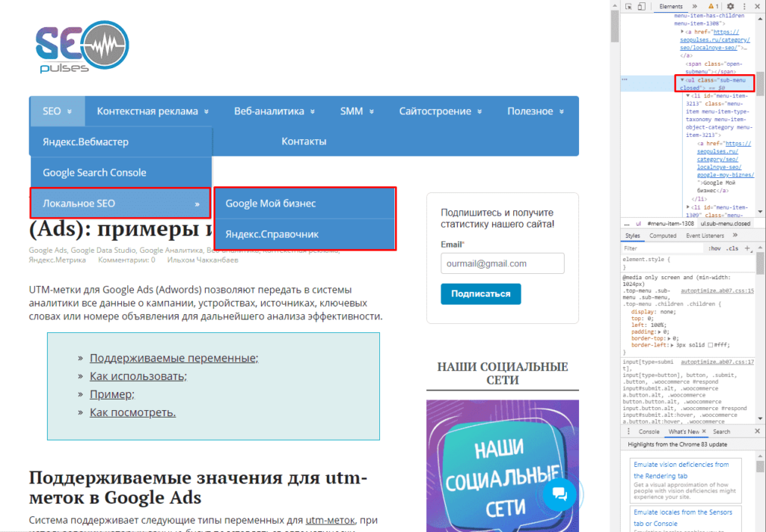The image size is (766, 532).
Task: Open Google Мой бизнес submenu entry
Action: click(x=305, y=204)
